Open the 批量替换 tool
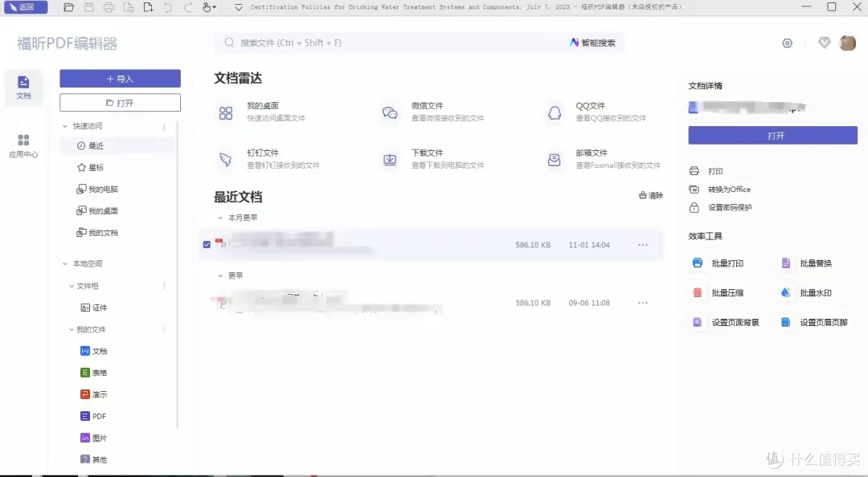 point(806,263)
